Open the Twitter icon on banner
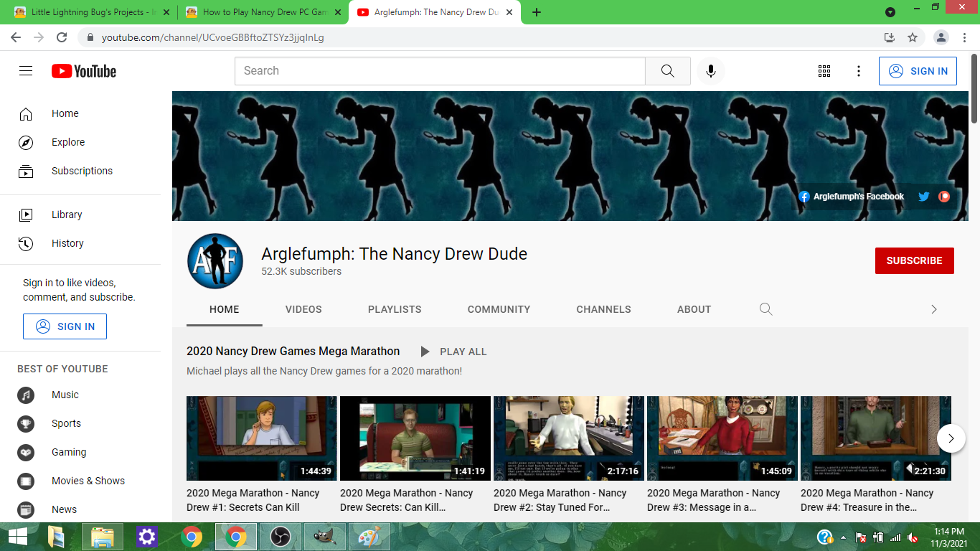Screen dimensions: 980x551 coord(924,197)
